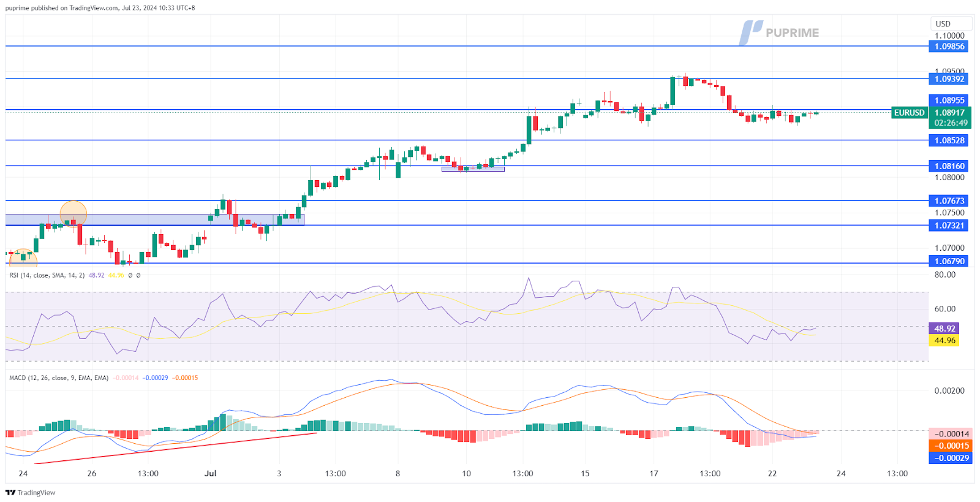The image size is (980, 502).
Task: Select the RSI indicator title legend
Action: tap(47, 275)
